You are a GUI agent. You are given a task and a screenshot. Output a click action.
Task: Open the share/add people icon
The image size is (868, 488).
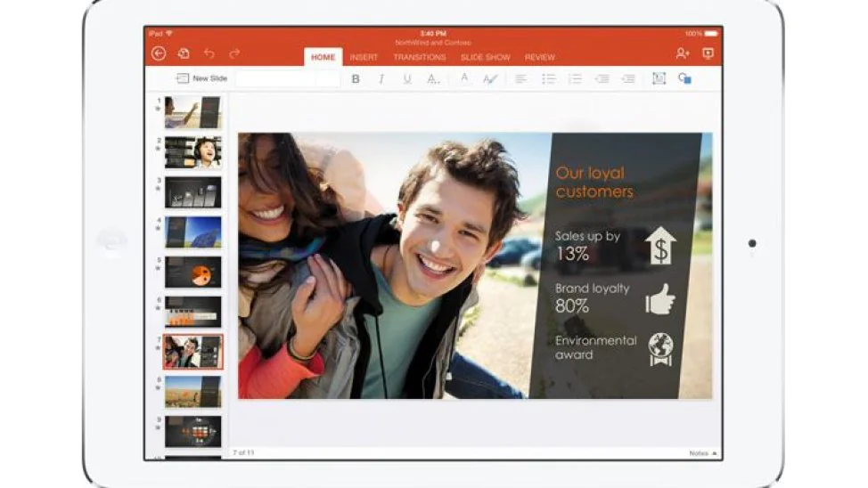coord(682,53)
